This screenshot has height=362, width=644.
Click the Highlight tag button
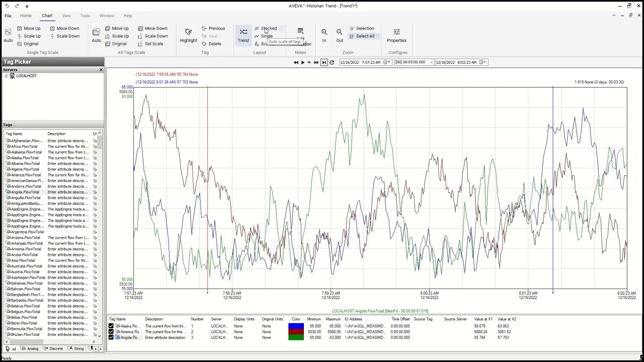coord(189,35)
